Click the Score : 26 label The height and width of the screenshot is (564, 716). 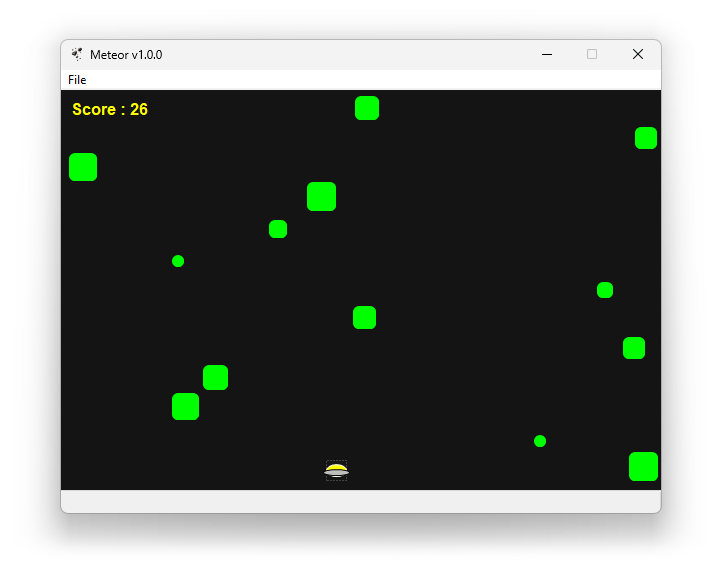tap(110, 109)
